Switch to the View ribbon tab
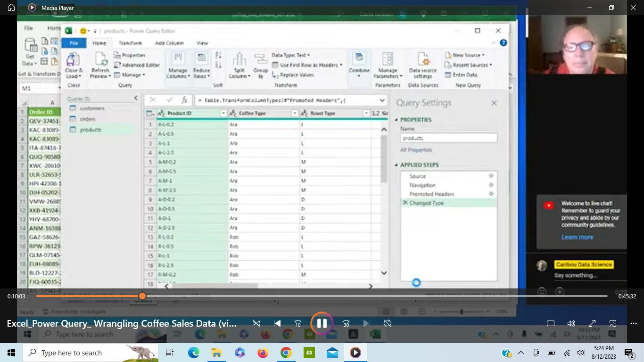644x362 pixels. [x=202, y=43]
